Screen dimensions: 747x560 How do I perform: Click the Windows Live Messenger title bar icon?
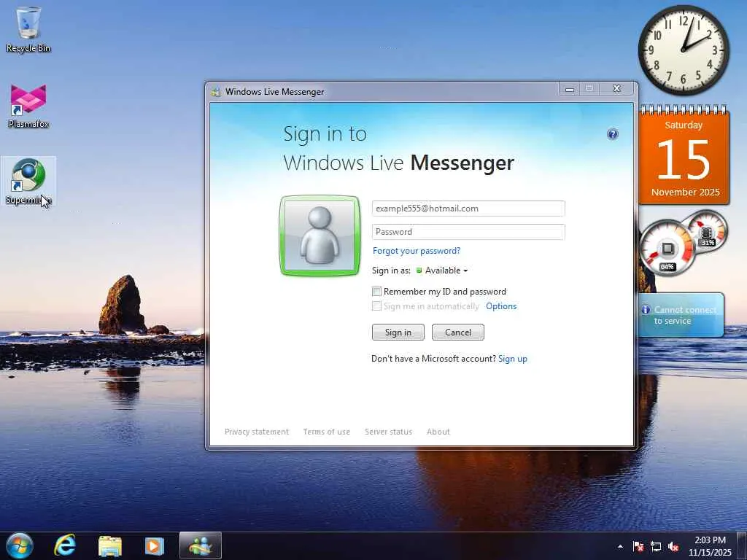click(216, 91)
